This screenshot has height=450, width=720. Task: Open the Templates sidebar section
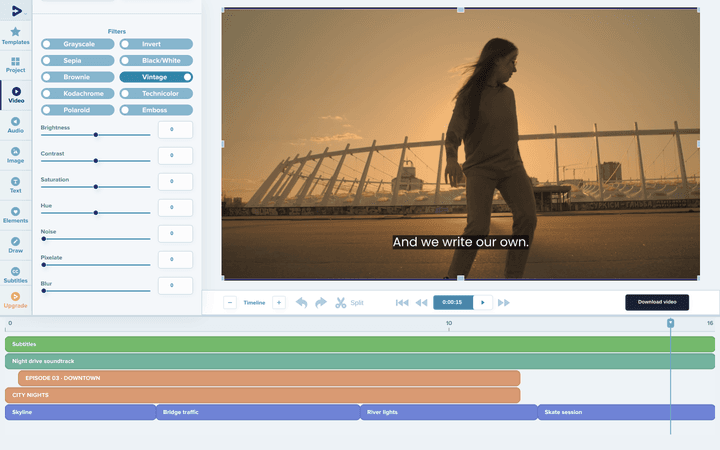[x=16, y=36]
